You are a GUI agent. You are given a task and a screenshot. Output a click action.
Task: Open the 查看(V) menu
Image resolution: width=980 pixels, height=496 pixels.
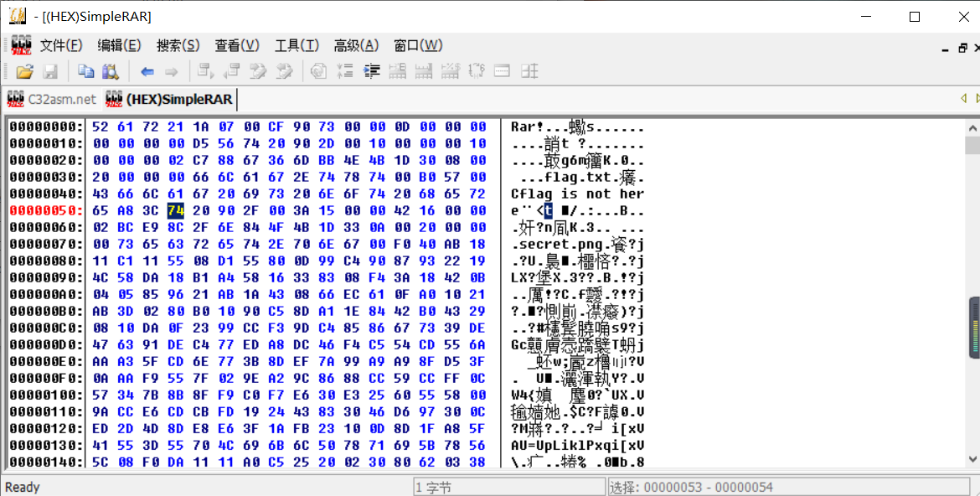237,45
